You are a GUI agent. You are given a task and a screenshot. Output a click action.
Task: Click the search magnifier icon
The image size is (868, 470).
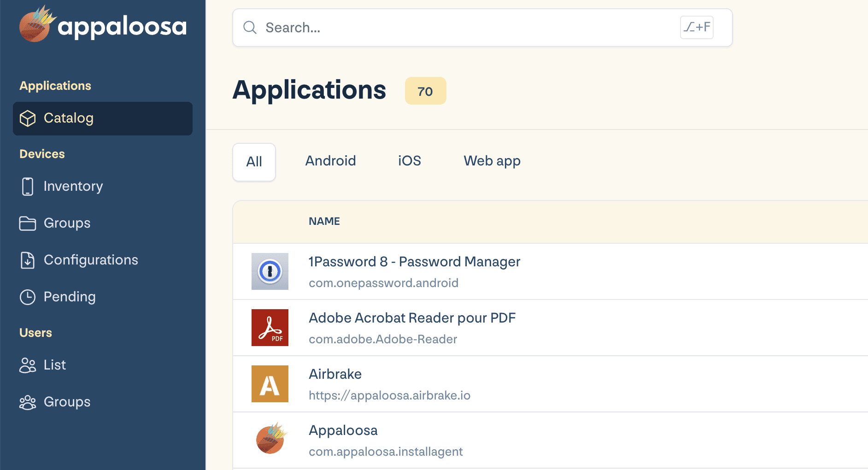250,28
